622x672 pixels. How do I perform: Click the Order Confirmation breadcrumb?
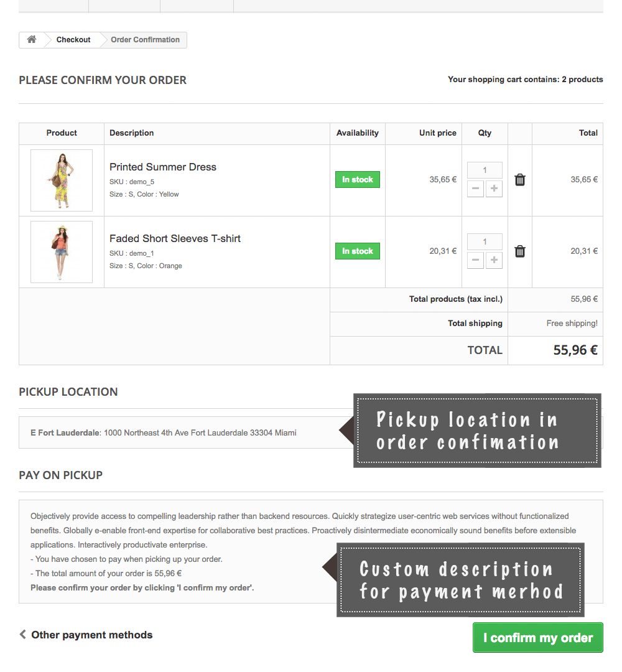pos(145,40)
